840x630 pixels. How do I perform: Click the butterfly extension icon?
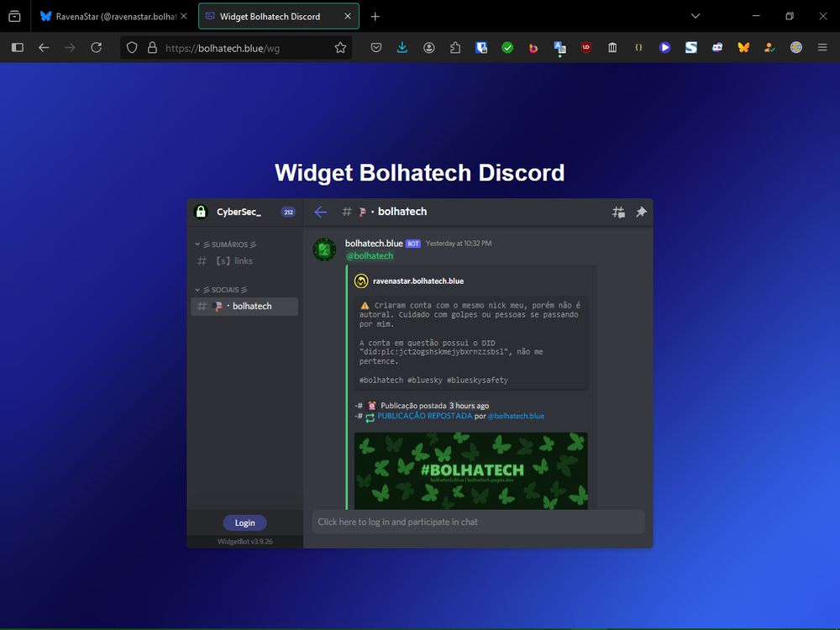pyautogui.click(x=743, y=48)
